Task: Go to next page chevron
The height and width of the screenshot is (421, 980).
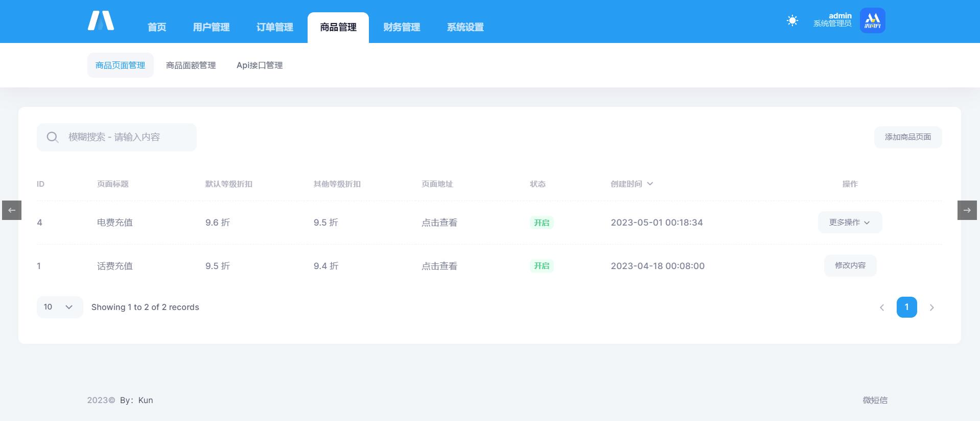Action: pyautogui.click(x=931, y=307)
